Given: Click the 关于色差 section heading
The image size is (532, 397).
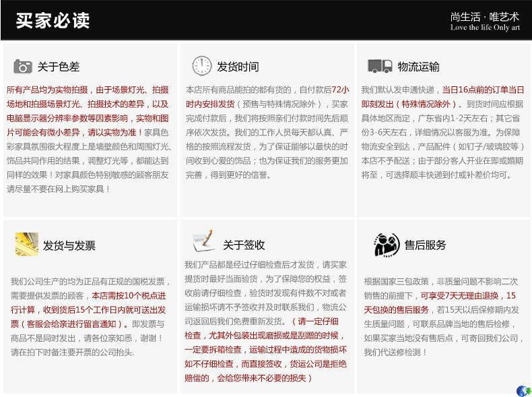Looking at the screenshot, I should click(x=59, y=67).
